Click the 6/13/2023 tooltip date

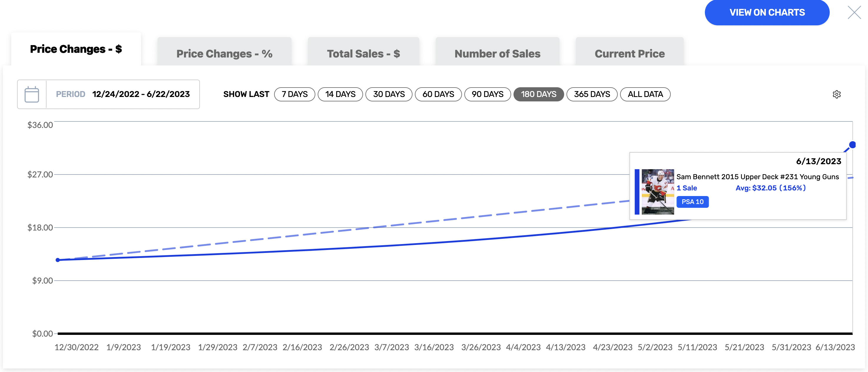tap(819, 161)
